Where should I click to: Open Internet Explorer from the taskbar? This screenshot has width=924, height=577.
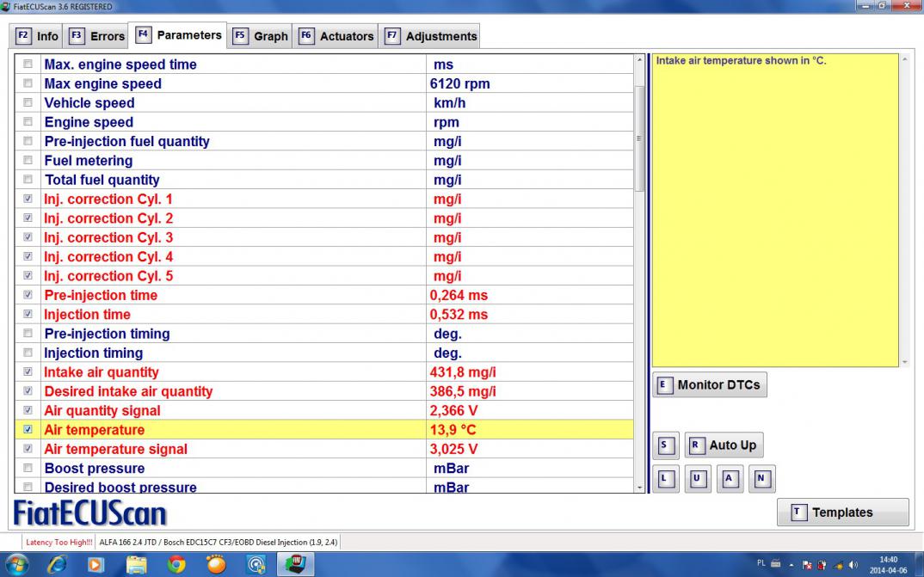click(57, 564)
